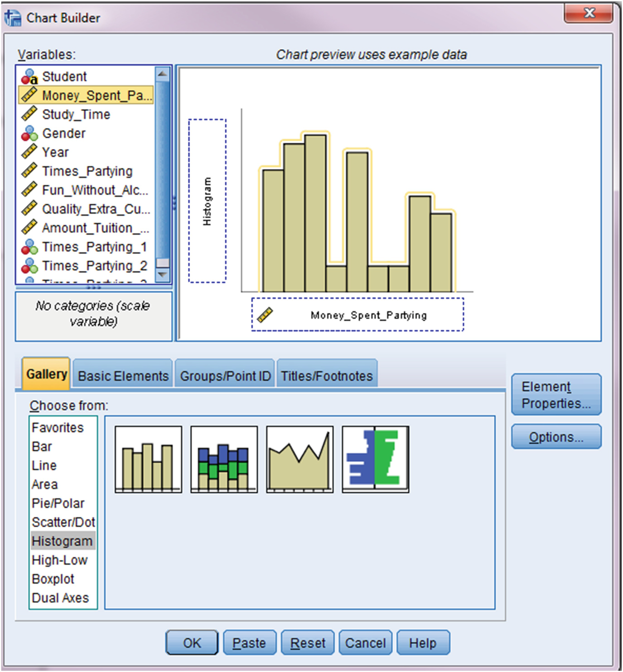This screenshot has height=672, width=623.
Task: Select the population pyramid gallery thumbnail
Action: pyautogui.click(x=376, y=459)
